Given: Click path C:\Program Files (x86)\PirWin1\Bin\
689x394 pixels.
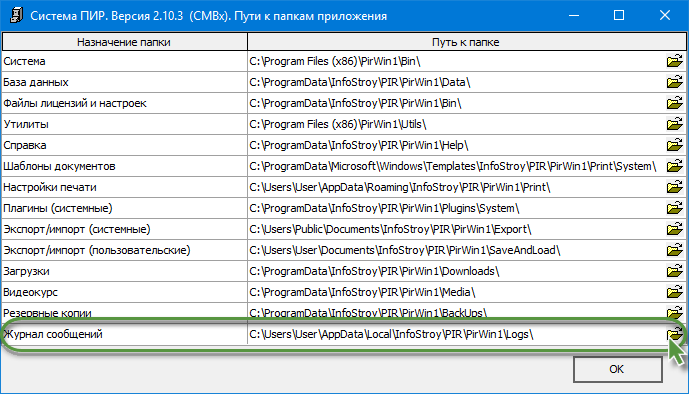Looking at the screenshot, I should click(x=335, y=61).
